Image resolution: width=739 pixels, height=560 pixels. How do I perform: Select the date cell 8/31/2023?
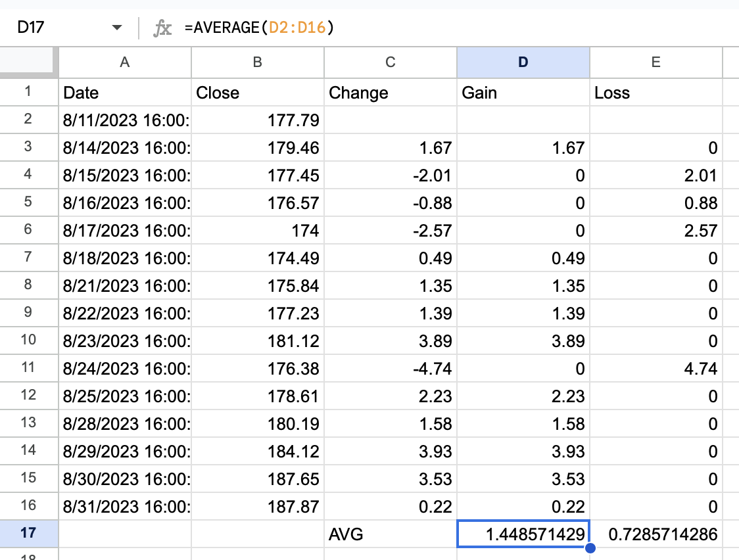click(x=125, y=506)
